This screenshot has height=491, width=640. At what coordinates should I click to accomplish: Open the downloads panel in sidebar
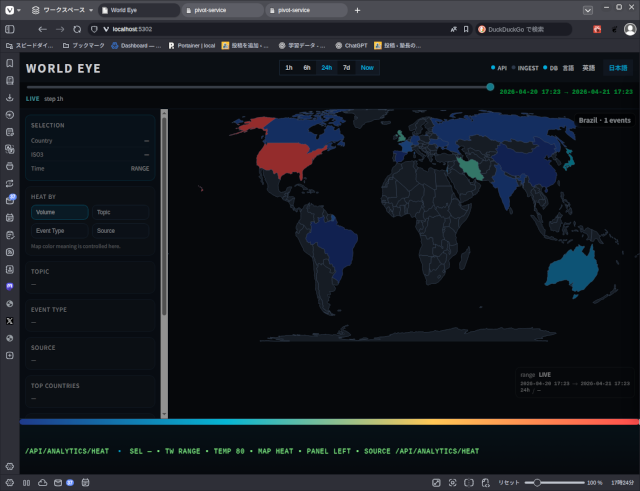[x=9, y=98]
